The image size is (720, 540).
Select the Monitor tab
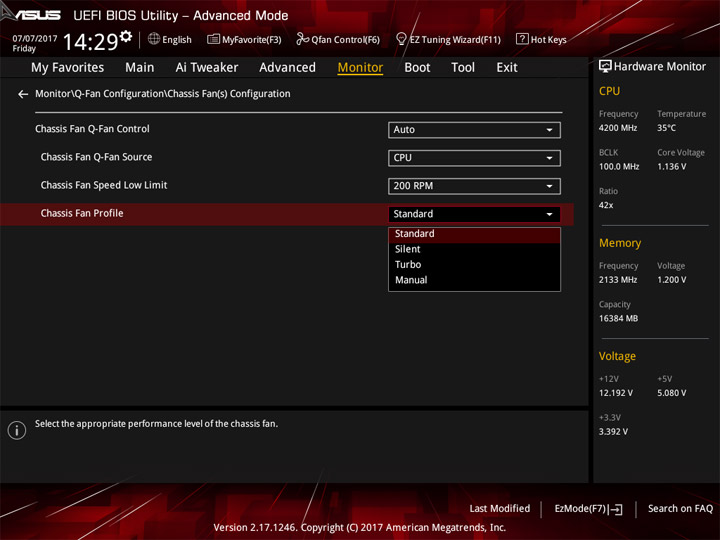(360, 68)
